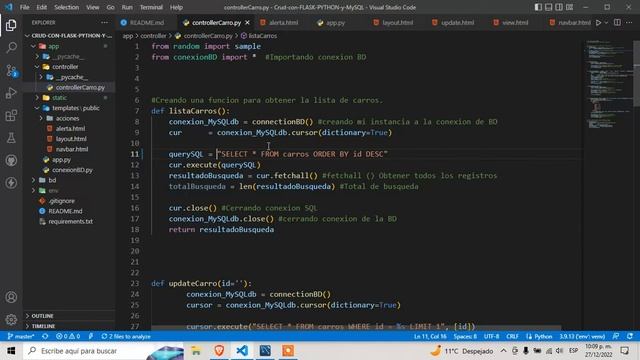The width and height of the screenshot is (640, 360).
Task: Open Explorer Views and More Actions ellipsis
Action: click(x=104, y=22)
